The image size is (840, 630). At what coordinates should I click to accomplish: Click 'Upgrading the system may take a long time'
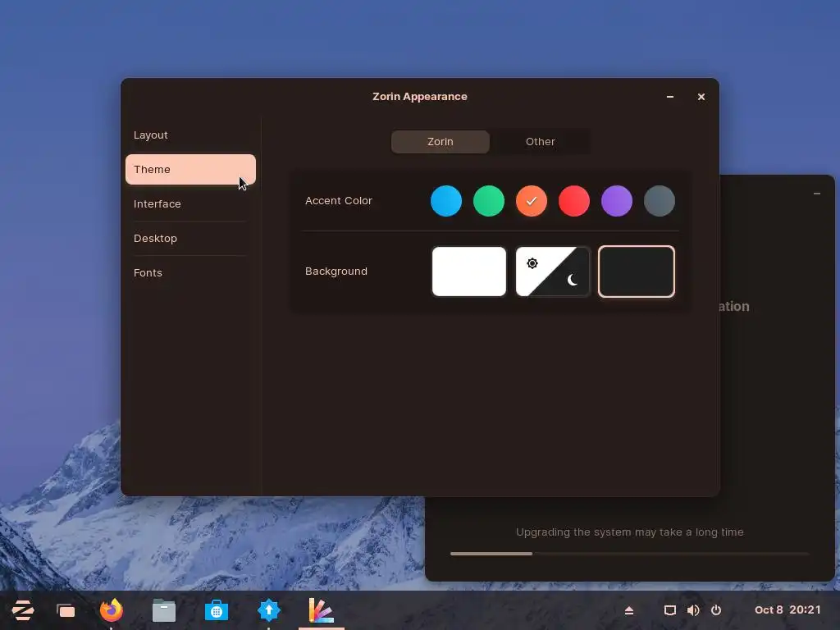click(x=629, y=532)
